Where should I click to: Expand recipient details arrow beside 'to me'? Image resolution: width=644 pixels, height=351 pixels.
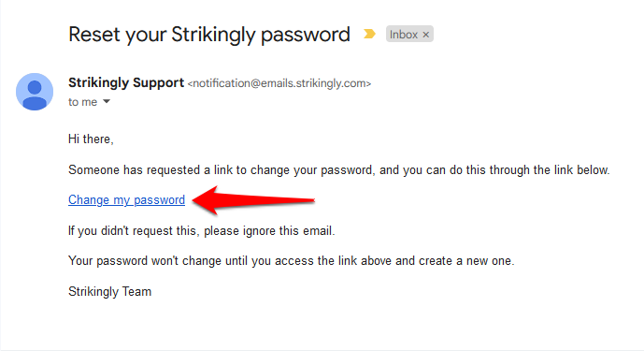pos(107,101)
